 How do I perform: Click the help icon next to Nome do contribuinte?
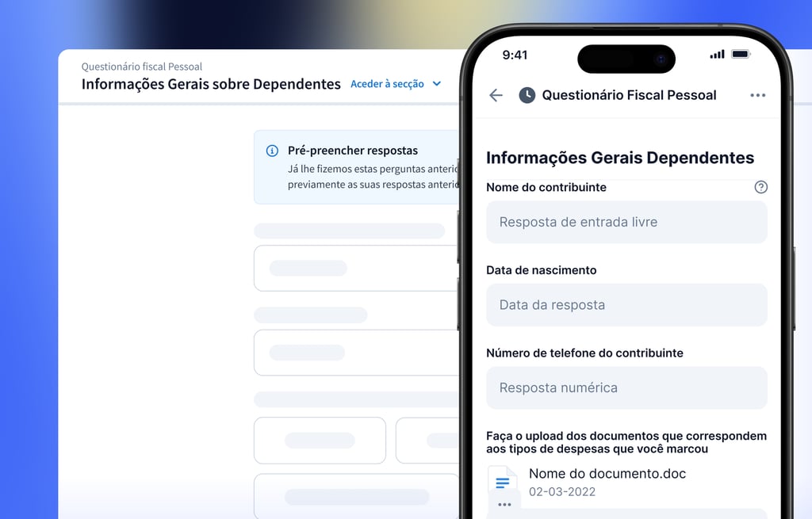pyautogui.click(x=760, y=187)
